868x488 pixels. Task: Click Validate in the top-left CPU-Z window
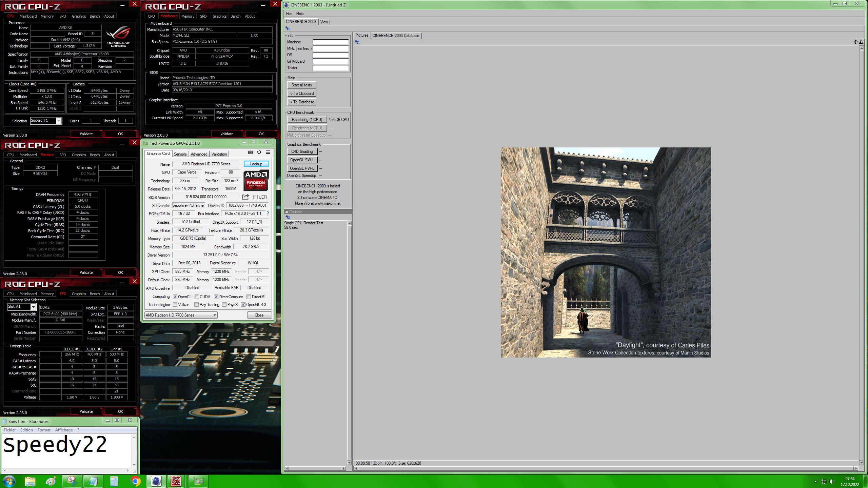pos(86,134)
